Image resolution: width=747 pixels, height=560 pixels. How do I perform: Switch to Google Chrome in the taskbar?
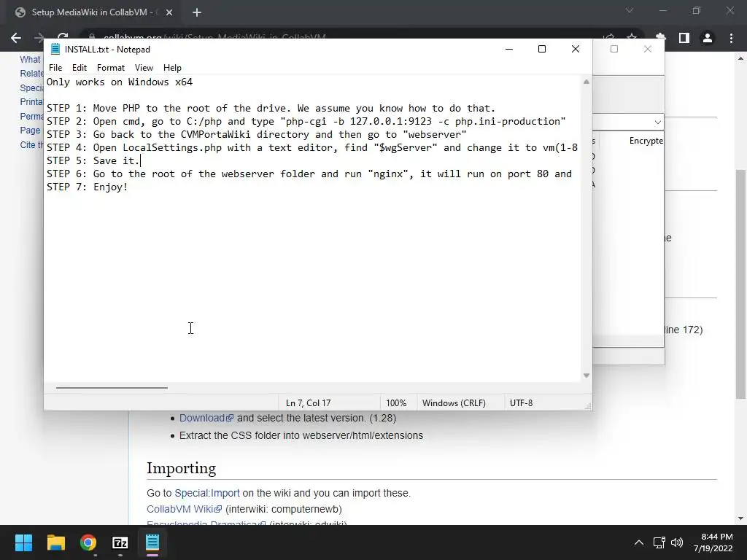[88, 542]
